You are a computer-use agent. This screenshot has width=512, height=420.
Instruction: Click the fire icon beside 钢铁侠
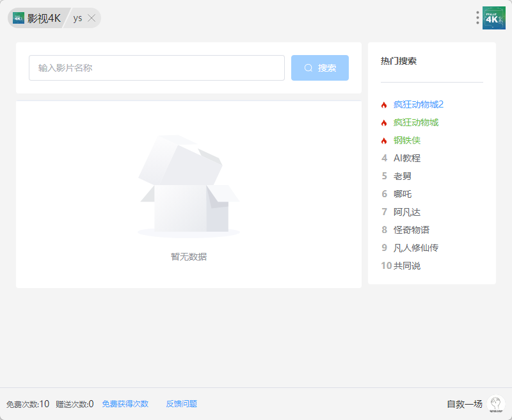(x=384, y=141)
